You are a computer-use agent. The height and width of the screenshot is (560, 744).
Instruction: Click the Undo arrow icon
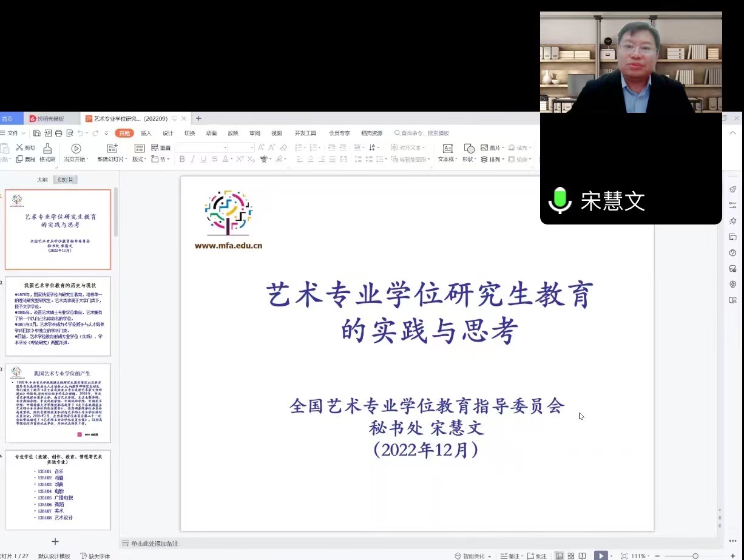pos(81,133)
